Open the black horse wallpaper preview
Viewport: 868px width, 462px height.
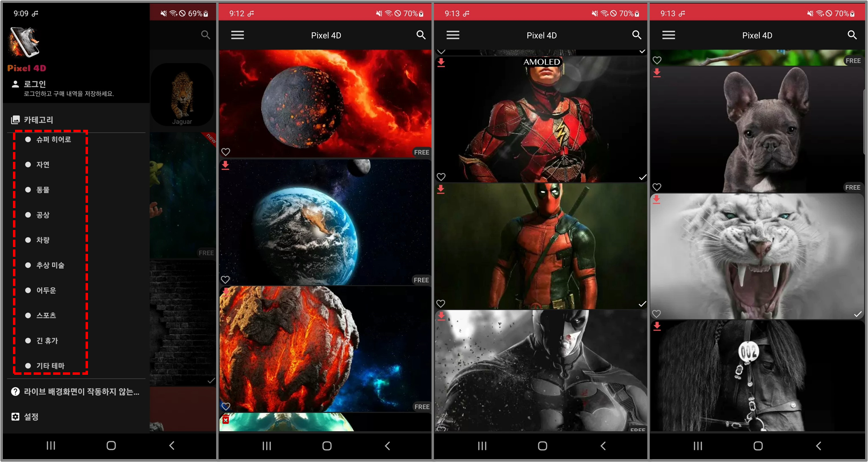[757, 375]
